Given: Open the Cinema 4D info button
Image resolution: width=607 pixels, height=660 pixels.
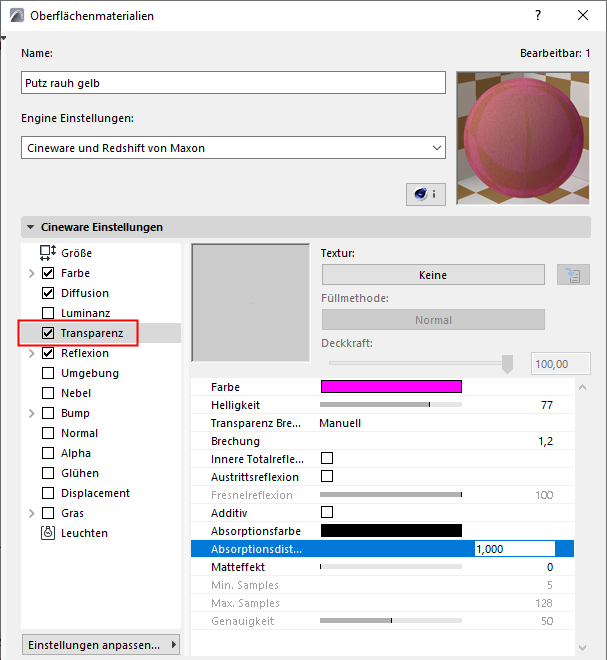Looking at the screenshot, I should pyautogui.click(x=426, y=194).
